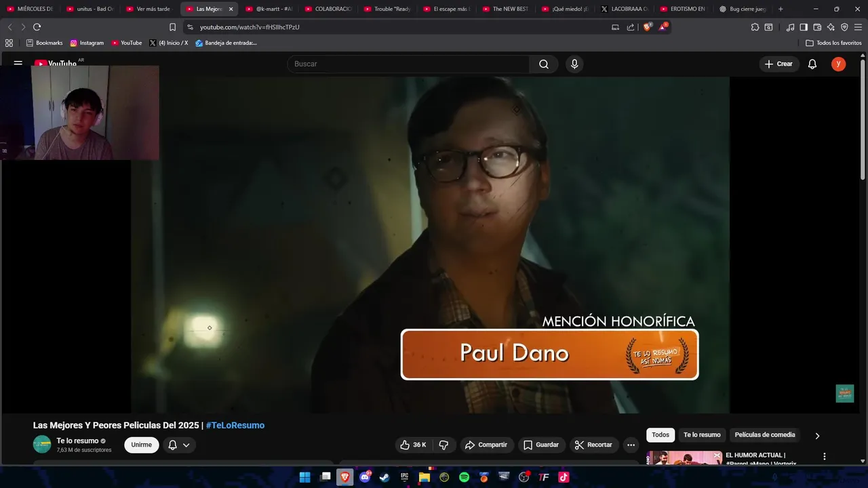Viewport: 868px width, 488px height.
Task: Open options for EL HUMOR ACTUAL video
Action: point(825,457)
